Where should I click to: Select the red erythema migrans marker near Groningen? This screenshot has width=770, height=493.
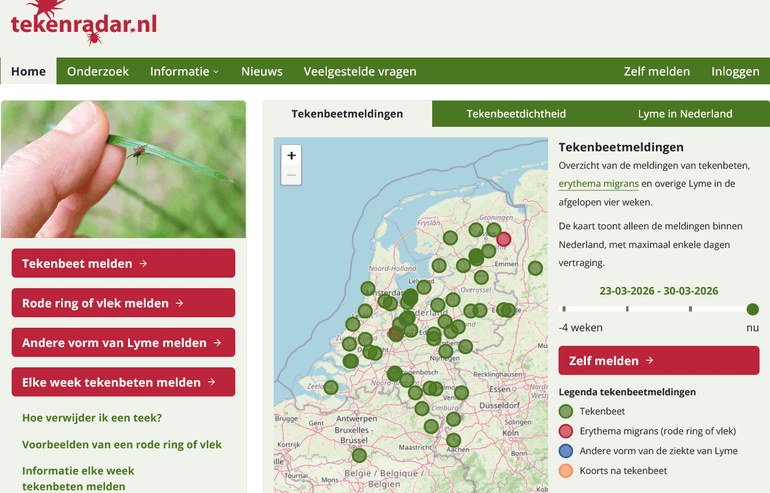click(503, 239)
